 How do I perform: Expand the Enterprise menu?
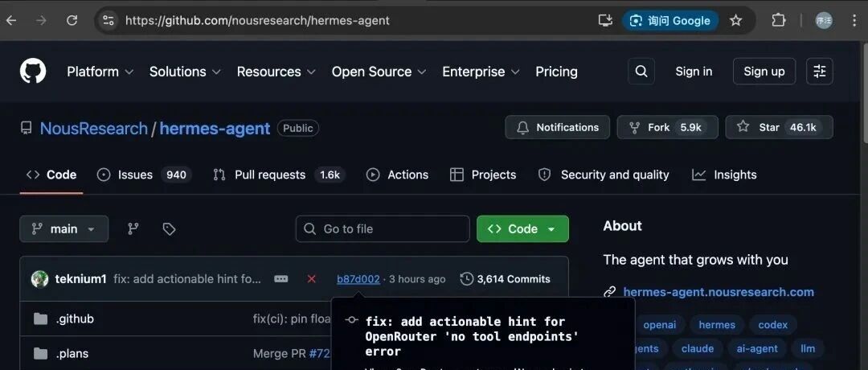481,72
